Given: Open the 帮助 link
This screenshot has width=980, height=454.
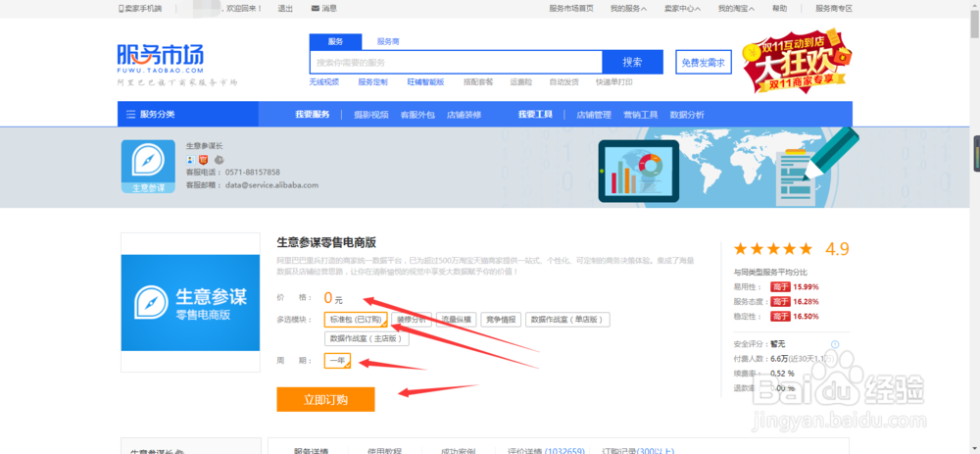Looking at the screenshot, I should pos(779,8).
